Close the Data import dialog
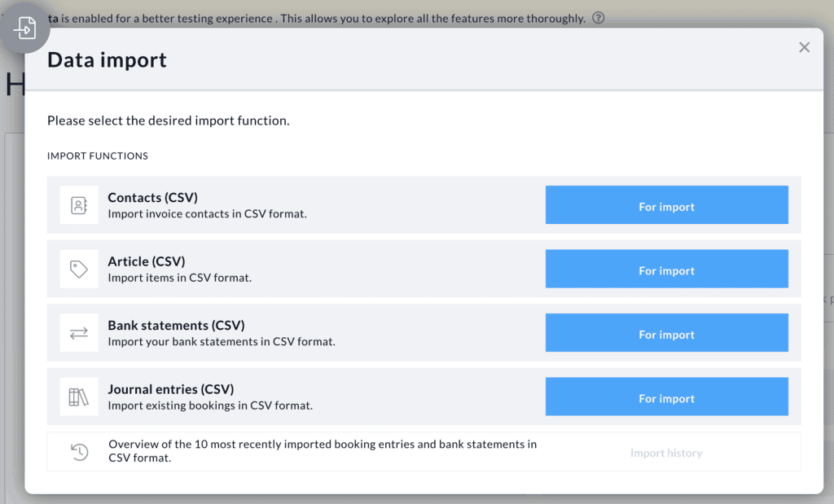 pos(804,47)
